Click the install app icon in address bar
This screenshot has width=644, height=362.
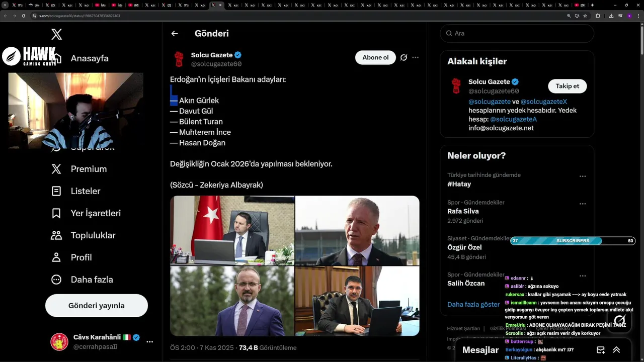577,16
